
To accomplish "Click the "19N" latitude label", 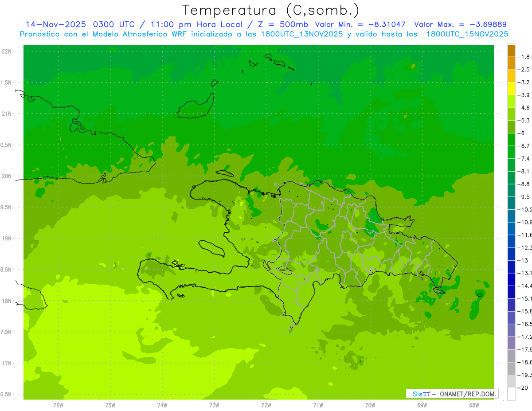I will (x=7, y=239).
